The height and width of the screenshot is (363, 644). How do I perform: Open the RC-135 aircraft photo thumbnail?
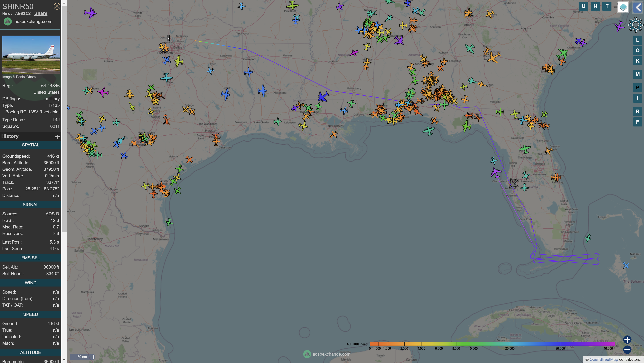coord(31,55)
